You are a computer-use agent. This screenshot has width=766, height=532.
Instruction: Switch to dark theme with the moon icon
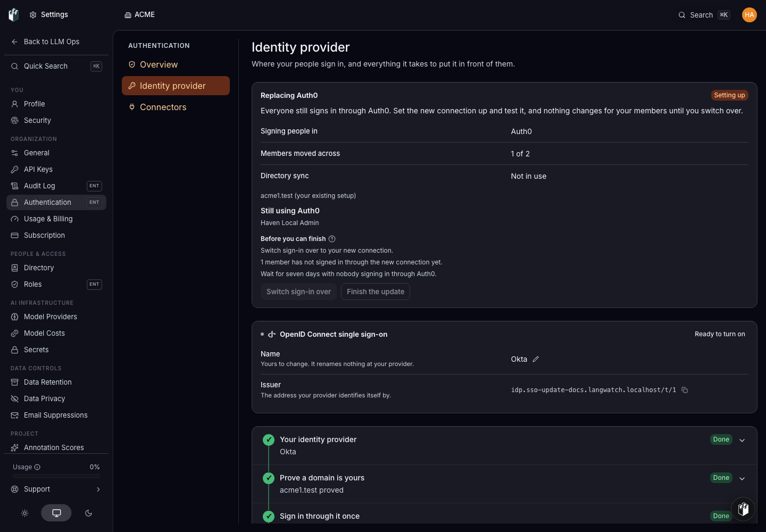click(88, 513)
